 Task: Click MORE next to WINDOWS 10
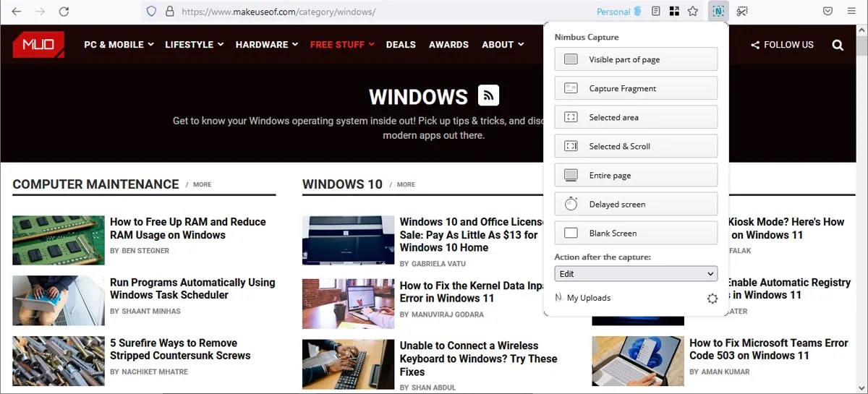pyautogui.click(x=406, y=184)
